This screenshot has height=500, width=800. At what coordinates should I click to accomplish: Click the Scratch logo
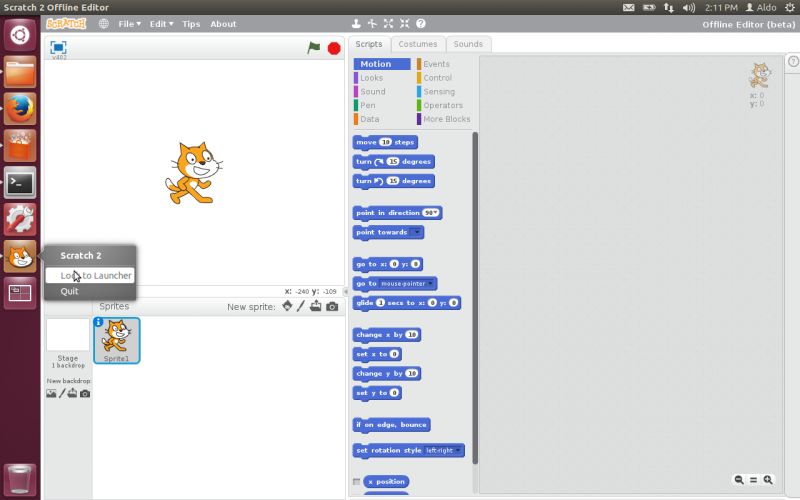(66, 24)
